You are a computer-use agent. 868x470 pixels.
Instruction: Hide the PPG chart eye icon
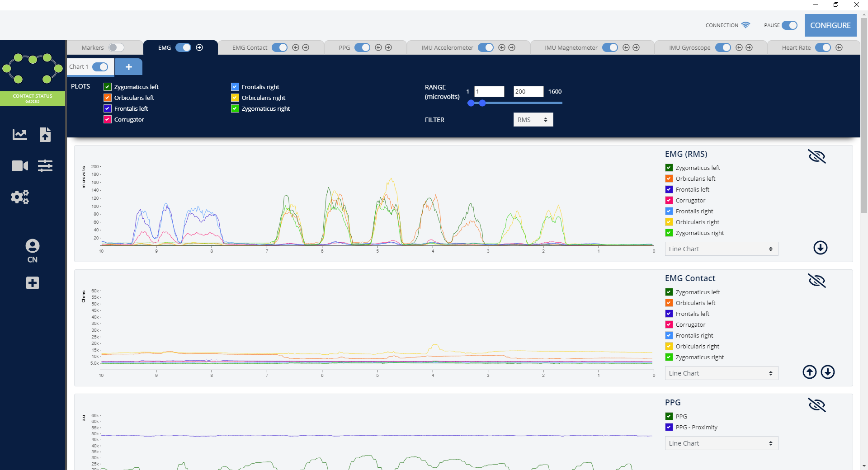pos(817,405)
